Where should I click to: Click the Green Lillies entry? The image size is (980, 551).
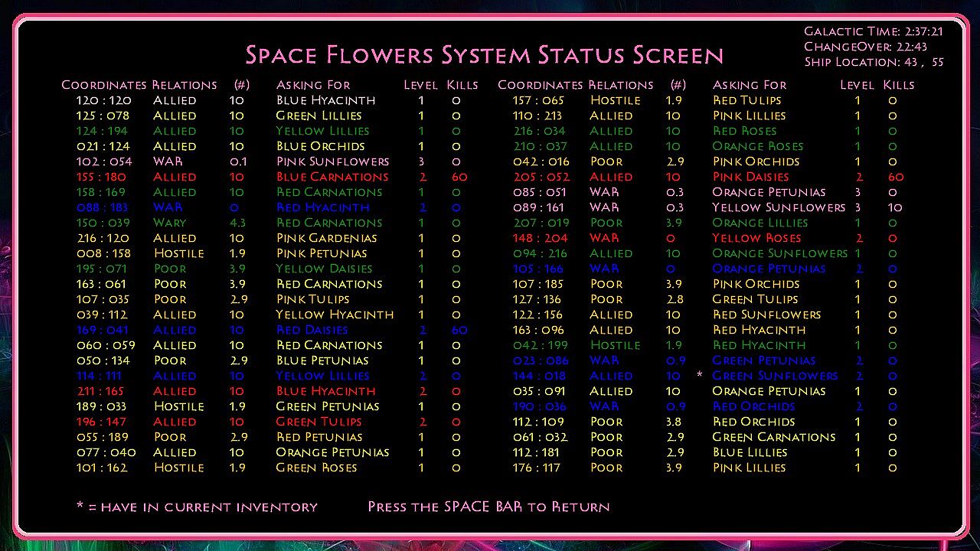(x=318, y=116)
